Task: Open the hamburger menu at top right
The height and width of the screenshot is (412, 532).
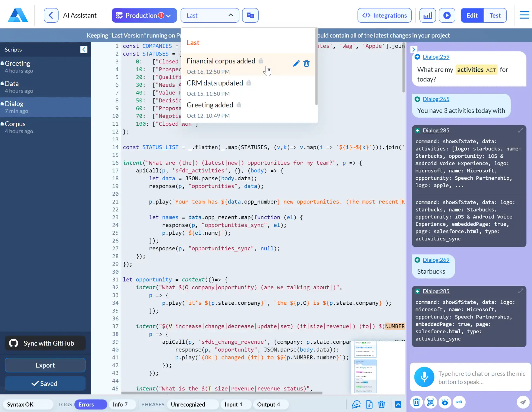Action: pos(524,15)
